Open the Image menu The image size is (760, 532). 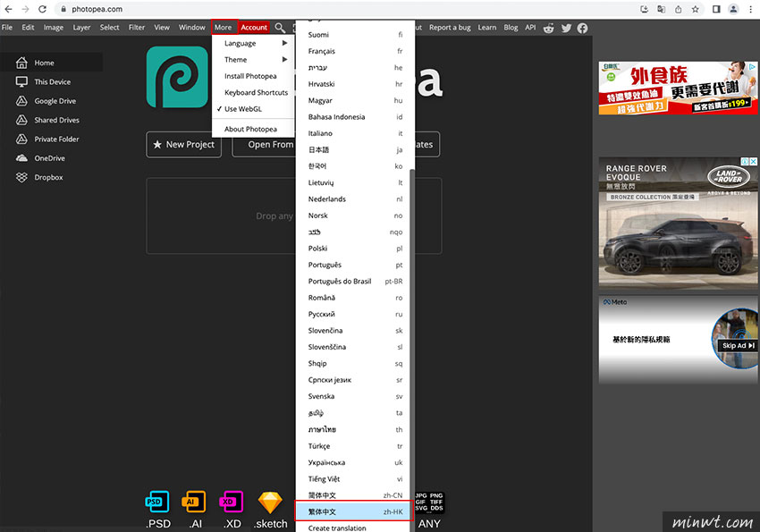tap(54, 28)
